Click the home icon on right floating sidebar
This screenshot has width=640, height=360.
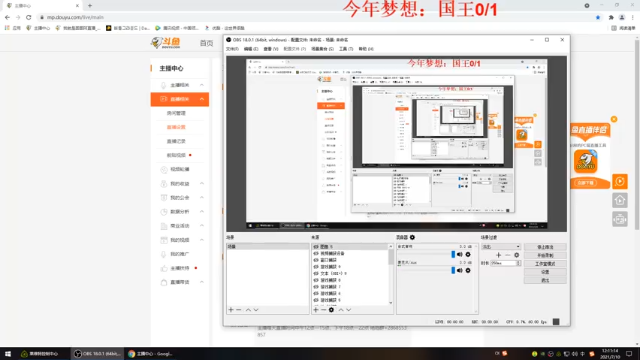point(620,200)
